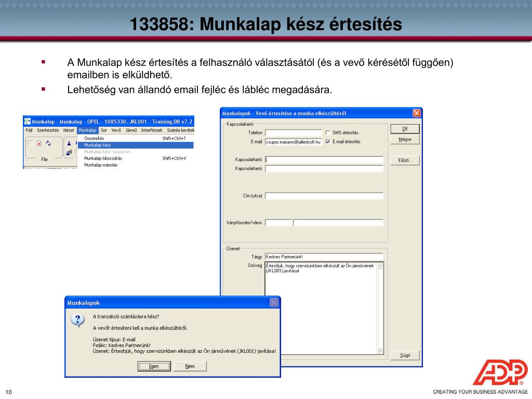This screenshot has width=532, height=399.
Task: Click the Munkalap application icon in title bar
Action: pos(28,122)
